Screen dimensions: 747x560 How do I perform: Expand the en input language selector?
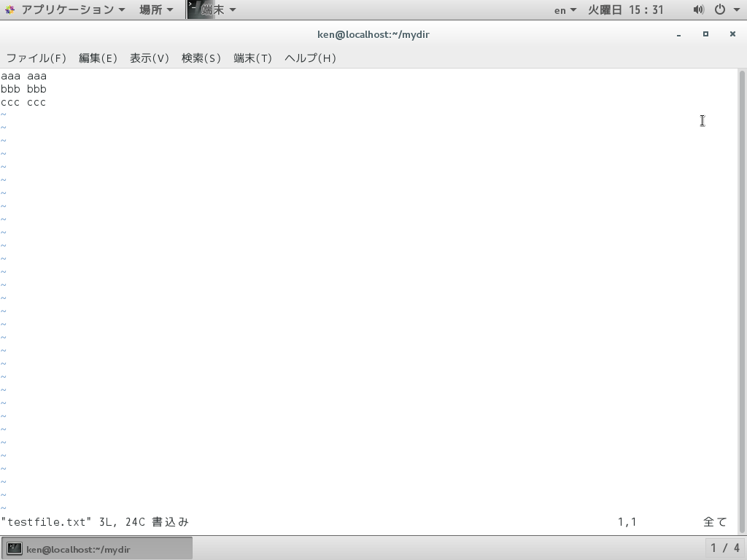pyautogui.click(x=565, y=9)
